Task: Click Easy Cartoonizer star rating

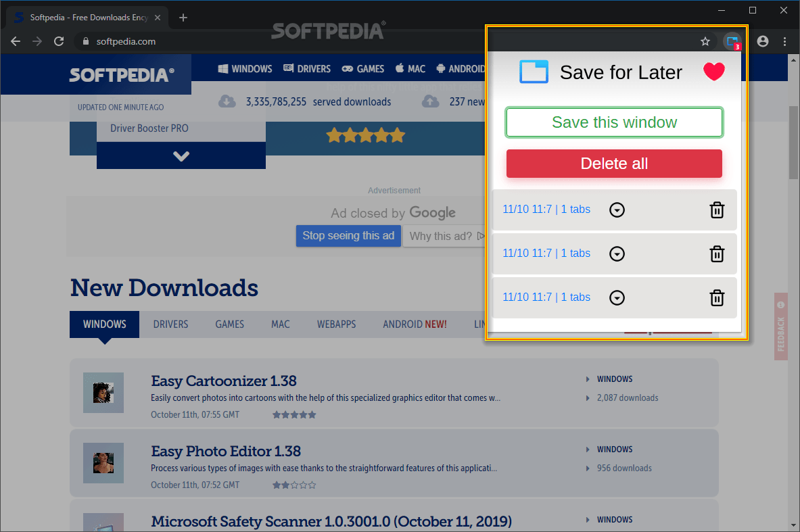Action: 294,414
